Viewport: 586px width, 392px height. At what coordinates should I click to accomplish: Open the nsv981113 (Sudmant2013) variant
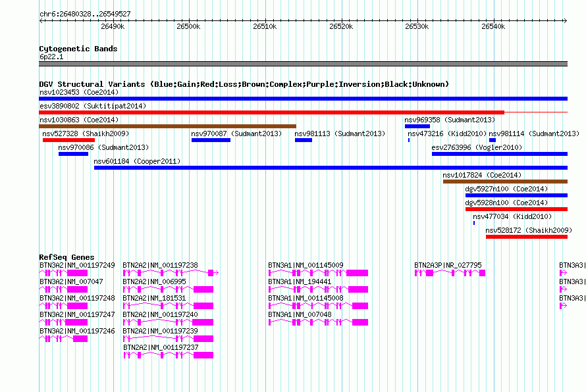tap(304, 140)
